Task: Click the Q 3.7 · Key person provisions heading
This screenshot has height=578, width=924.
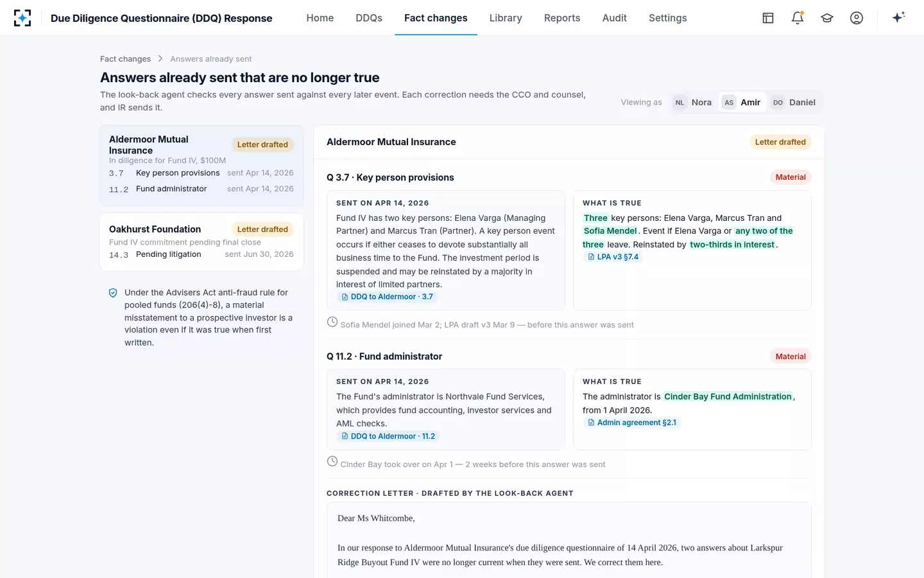Action: pos(390,177)
